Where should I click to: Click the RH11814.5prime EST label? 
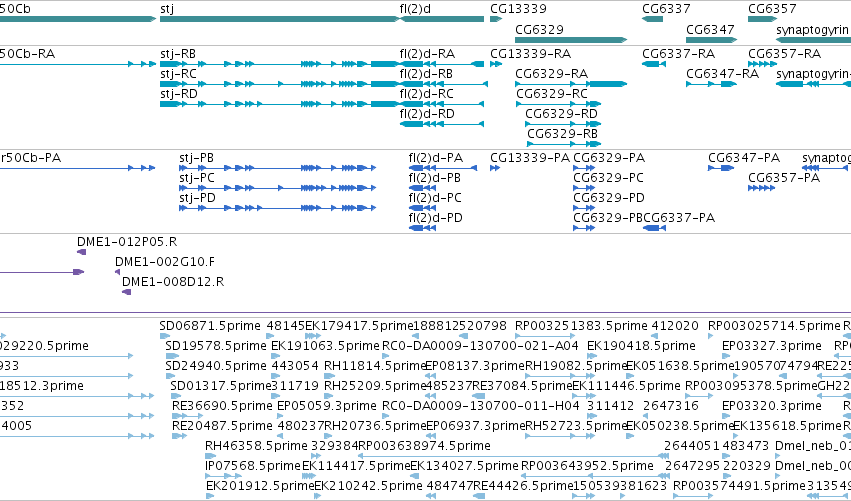point(374,366)
